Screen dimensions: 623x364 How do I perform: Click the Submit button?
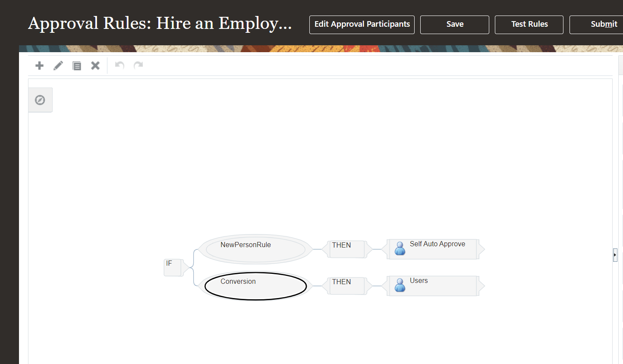[604, 25]
